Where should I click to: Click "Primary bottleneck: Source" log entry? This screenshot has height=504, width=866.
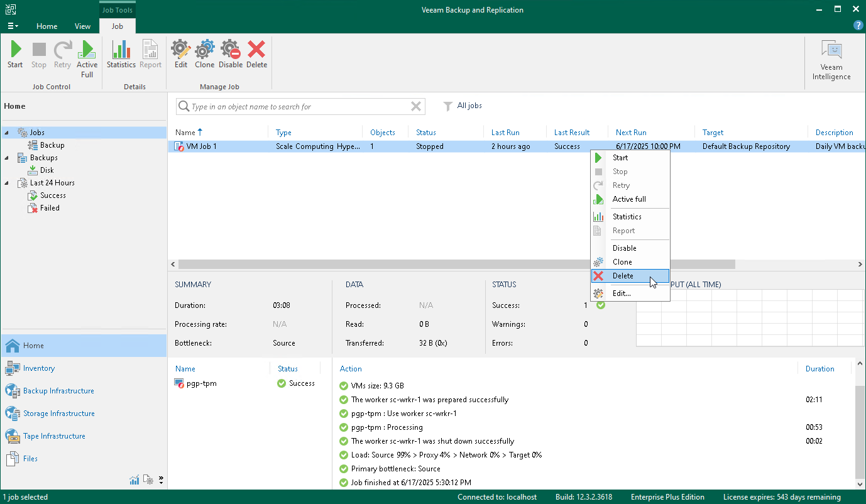tap(395, 469)
